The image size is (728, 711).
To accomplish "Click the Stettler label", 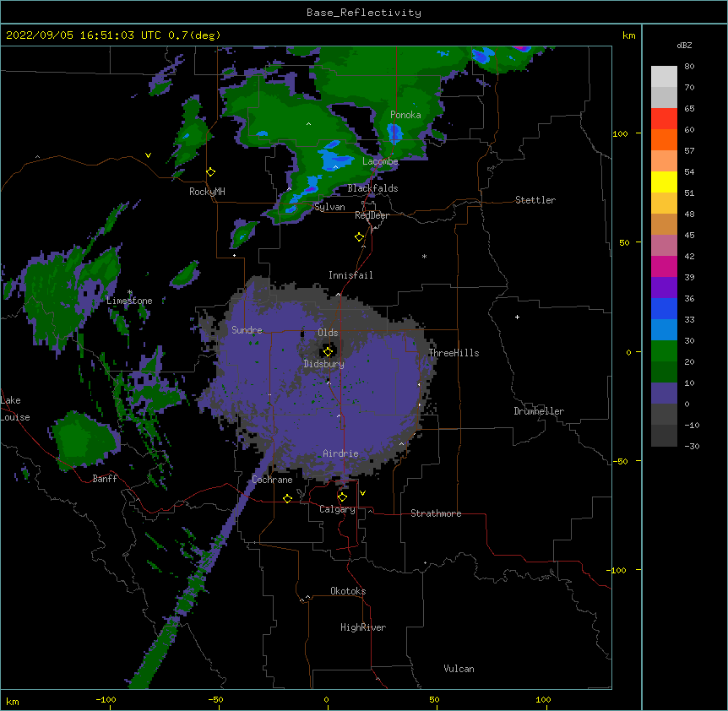I will click(x=535, y=200).
